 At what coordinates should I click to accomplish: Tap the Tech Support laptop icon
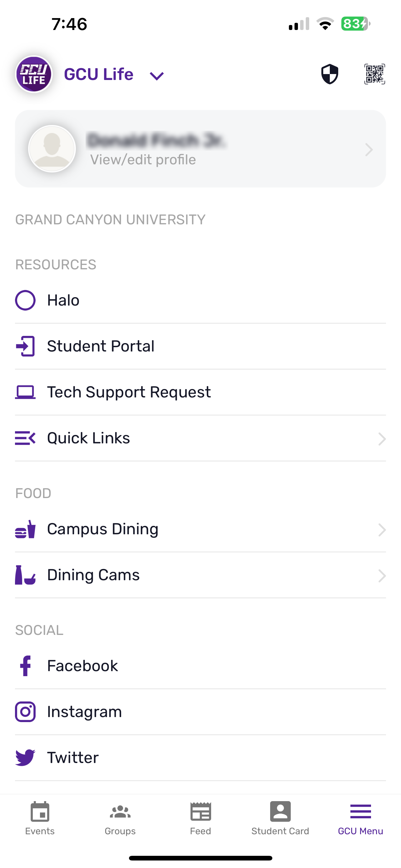pyautogui.click(x=25, y=392)
